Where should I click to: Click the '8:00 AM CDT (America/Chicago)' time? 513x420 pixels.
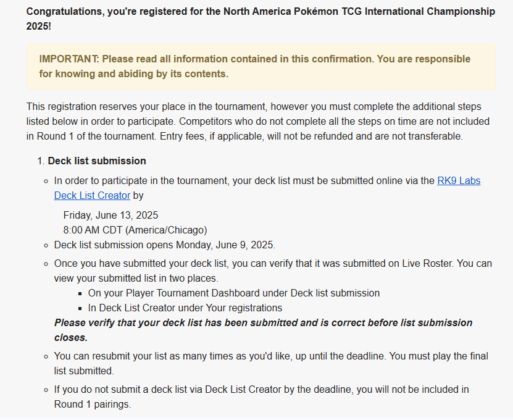click(x=135, y=230)
